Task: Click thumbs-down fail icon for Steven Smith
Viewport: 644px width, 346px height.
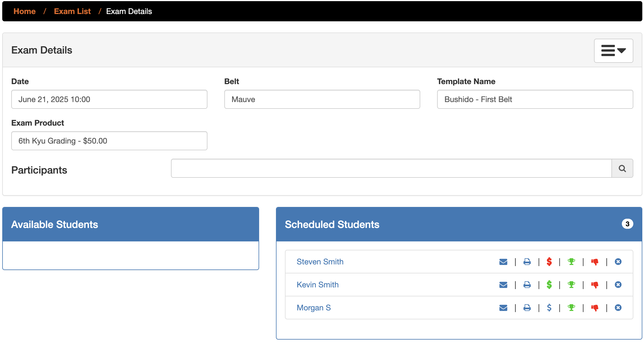Action: (x=595, y=262)
